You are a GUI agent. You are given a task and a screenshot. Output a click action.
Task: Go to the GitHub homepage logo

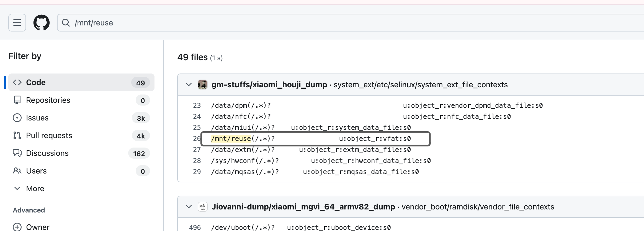click(x=42, y=23)
